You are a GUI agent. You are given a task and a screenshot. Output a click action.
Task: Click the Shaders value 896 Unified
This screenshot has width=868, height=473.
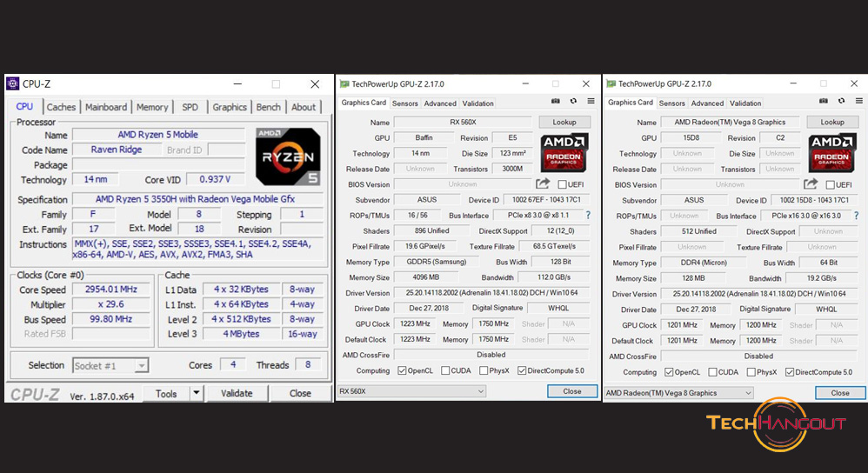(x=431, y=230)
